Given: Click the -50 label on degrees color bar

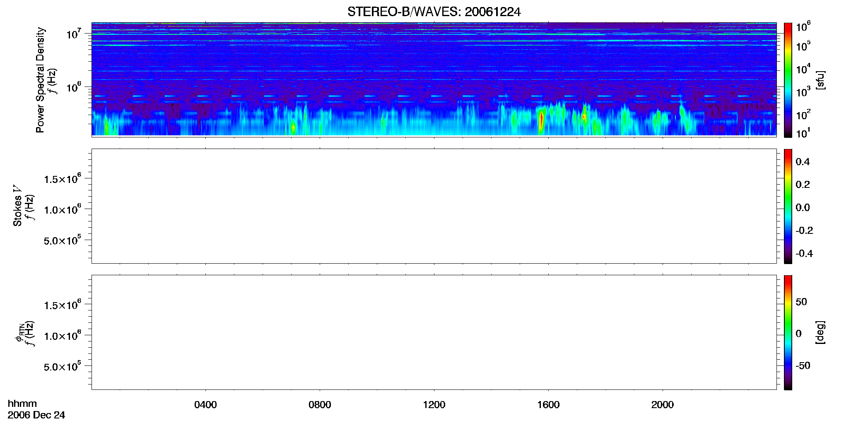Looking at the screenshot, I should [x=803, y=365].
